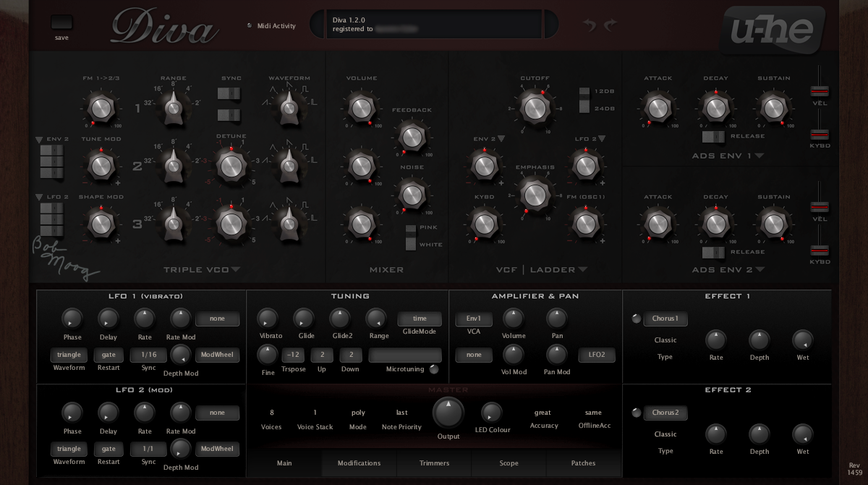
Task: Open the Triple VCO module dropdown
Action: pos(236,270)
